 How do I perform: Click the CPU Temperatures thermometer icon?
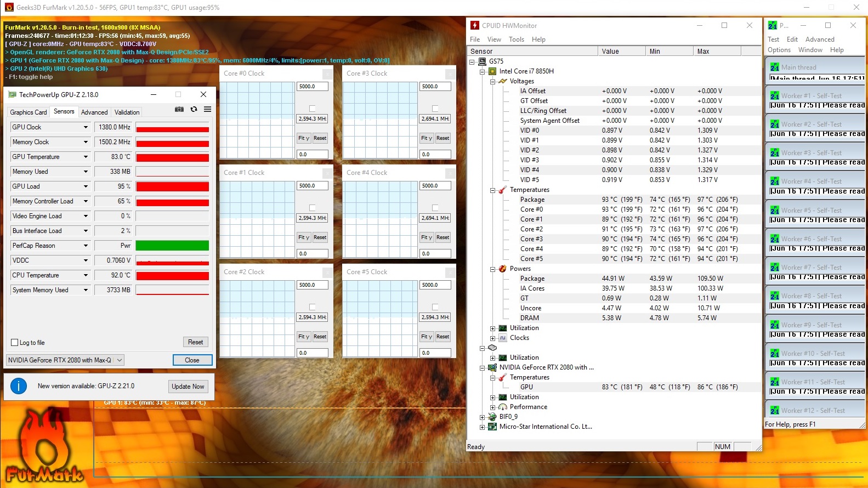point(503,190)
